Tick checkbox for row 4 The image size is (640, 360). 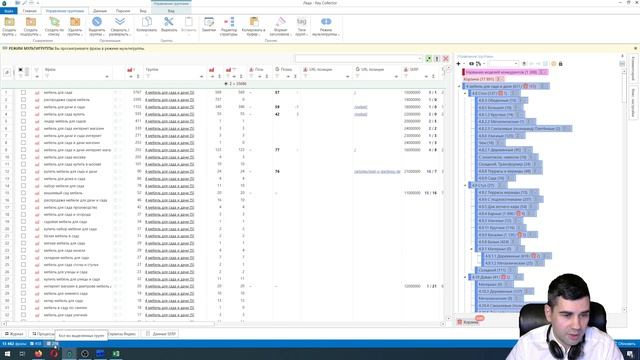pos(23,114)
